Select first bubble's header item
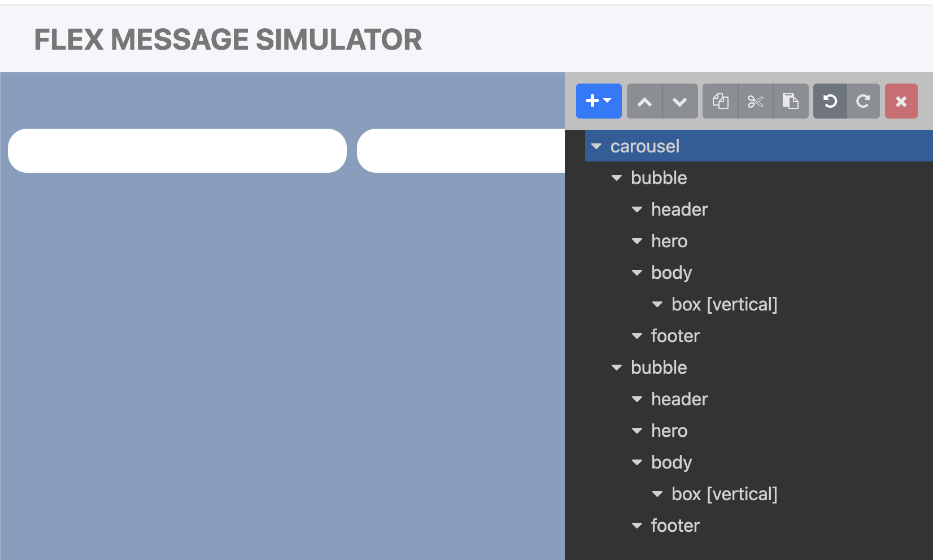This screenshot has height=560, width=933. [x=679, y=209]
